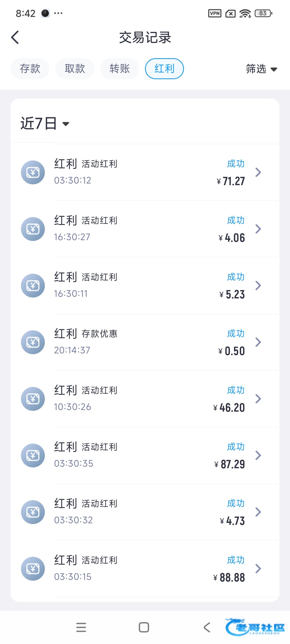Expand the 近7日 date range dropdown
Viewport: 290px width, 644px height.
45,123
